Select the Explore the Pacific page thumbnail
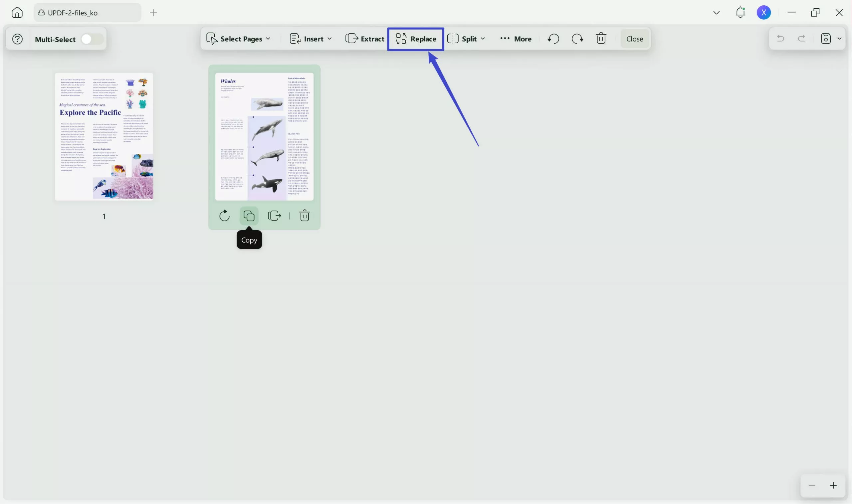852x504 pixels. [x=104, y=136]
